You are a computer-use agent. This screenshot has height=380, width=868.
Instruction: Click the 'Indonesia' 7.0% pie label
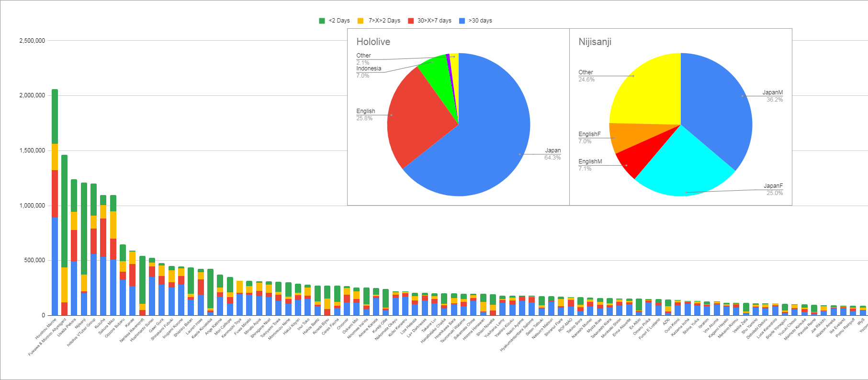[369, 72]
